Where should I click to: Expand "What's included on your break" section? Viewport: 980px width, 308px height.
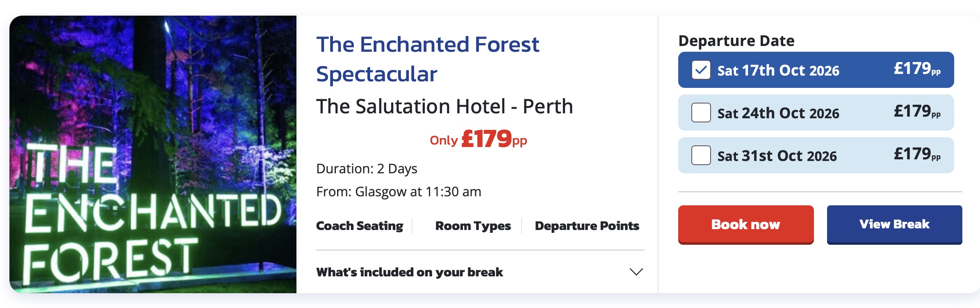tap(409, 272)
